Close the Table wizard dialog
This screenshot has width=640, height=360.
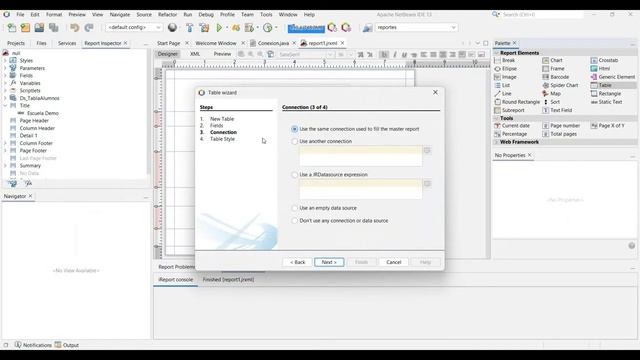coord(436,92)
